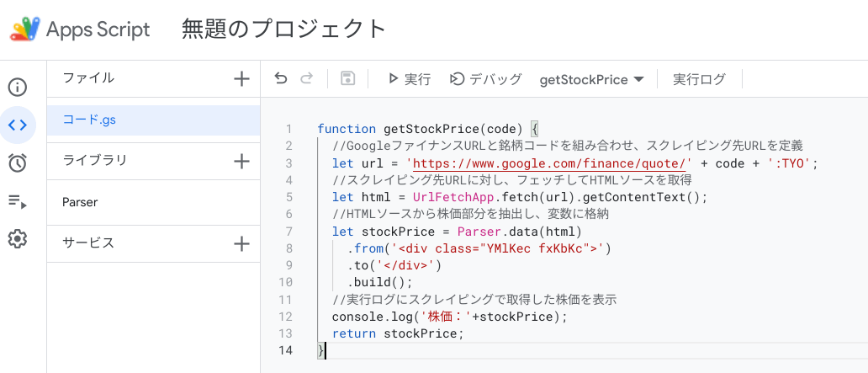Open the project Overview info icon
The height and width of the screenshot is (373, 868).
(x=18, y=87)
